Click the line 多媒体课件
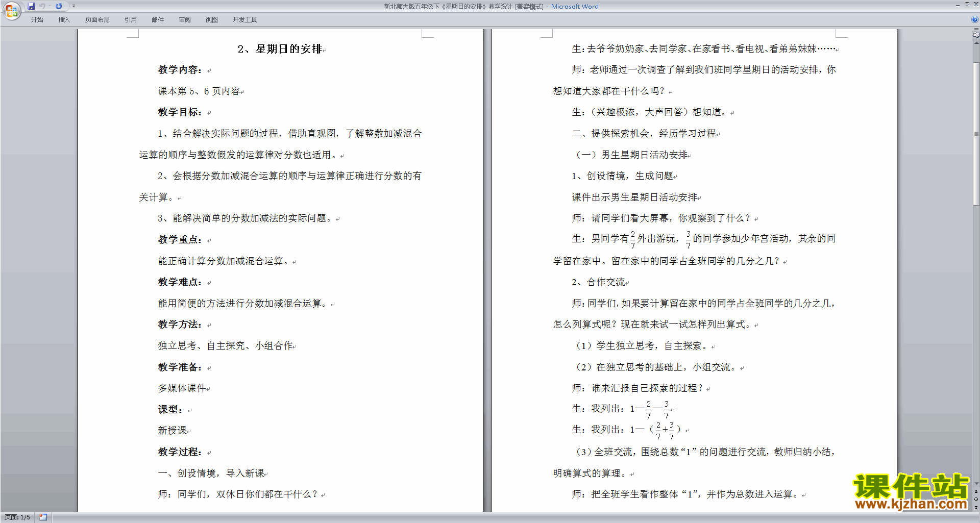This screenshot has height=523, width=980. pos(182,388)
